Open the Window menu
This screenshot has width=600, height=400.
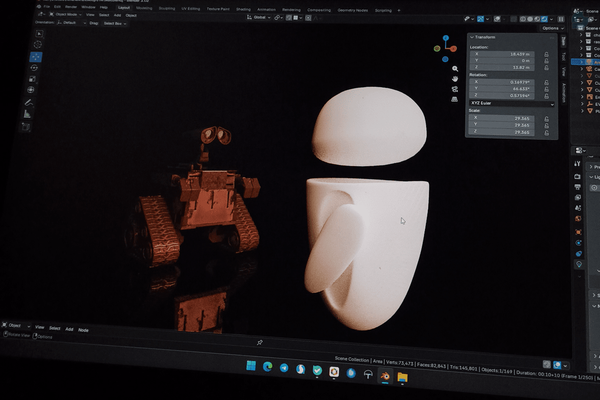point(88,7)
